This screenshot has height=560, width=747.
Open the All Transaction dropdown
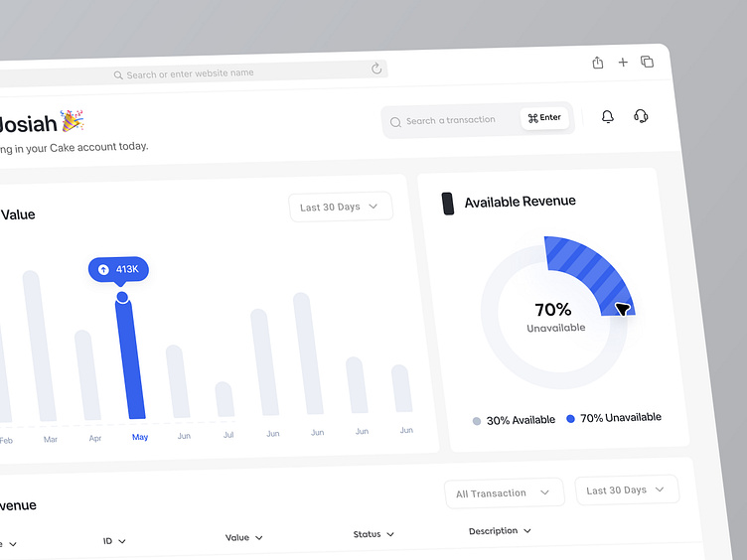504,492
